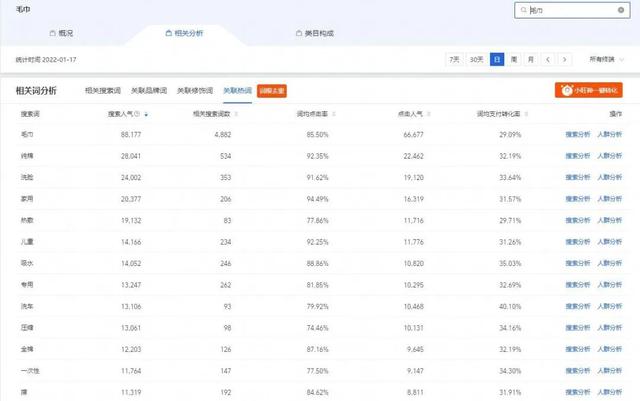Select the 周 time range option

(514, 60)
